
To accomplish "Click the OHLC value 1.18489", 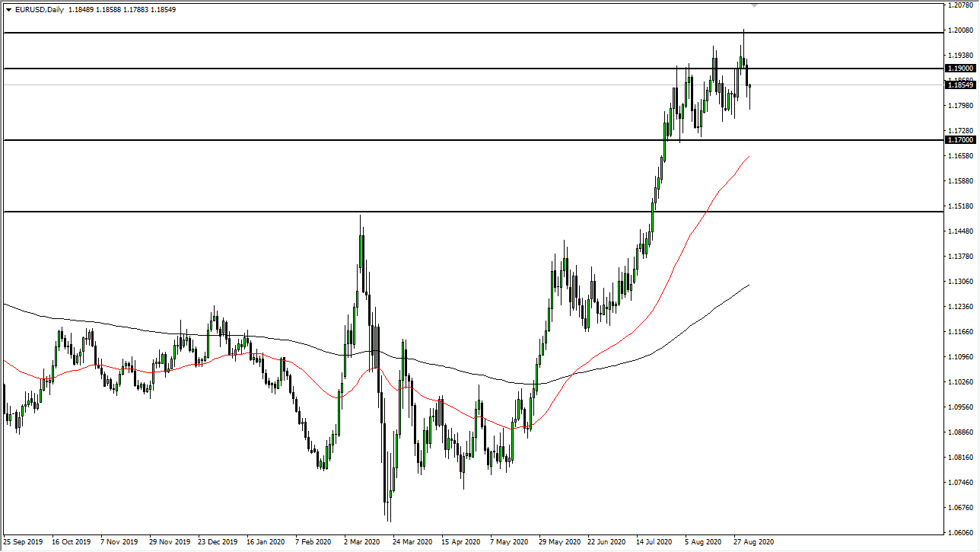I will 82,10.
